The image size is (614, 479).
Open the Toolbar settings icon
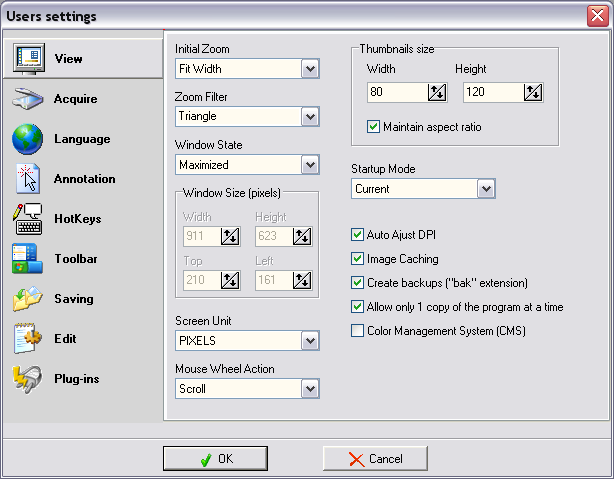pos(27,258)
